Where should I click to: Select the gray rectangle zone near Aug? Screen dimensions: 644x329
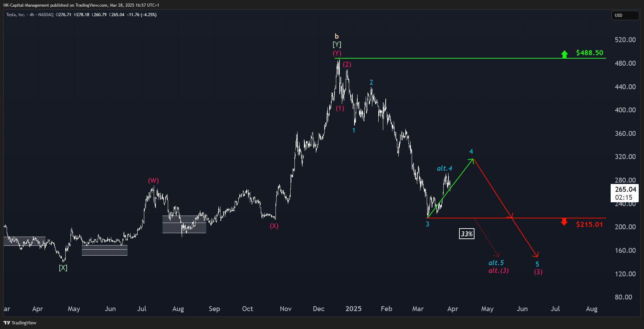coord(184,224)
